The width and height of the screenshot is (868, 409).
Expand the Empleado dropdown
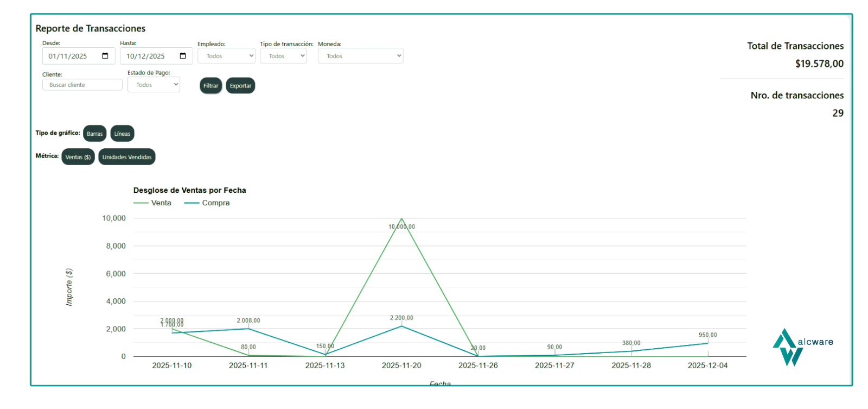pos(226,56)
